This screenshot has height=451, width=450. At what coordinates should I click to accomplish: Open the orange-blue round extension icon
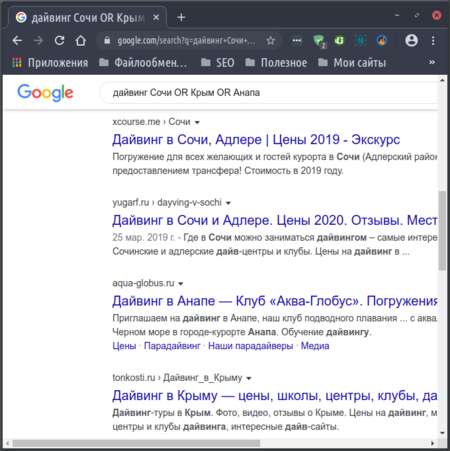click(381, 41)
